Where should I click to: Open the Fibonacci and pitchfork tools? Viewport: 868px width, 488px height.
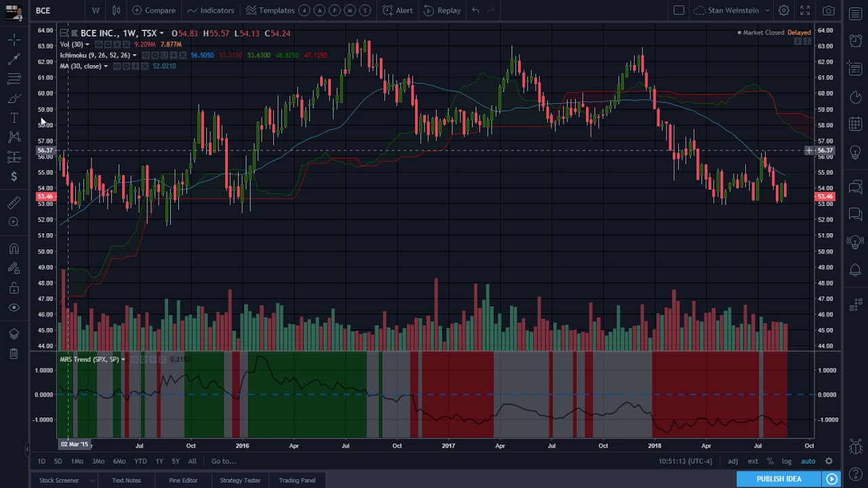pyautogui.click(x=14, y=79)
